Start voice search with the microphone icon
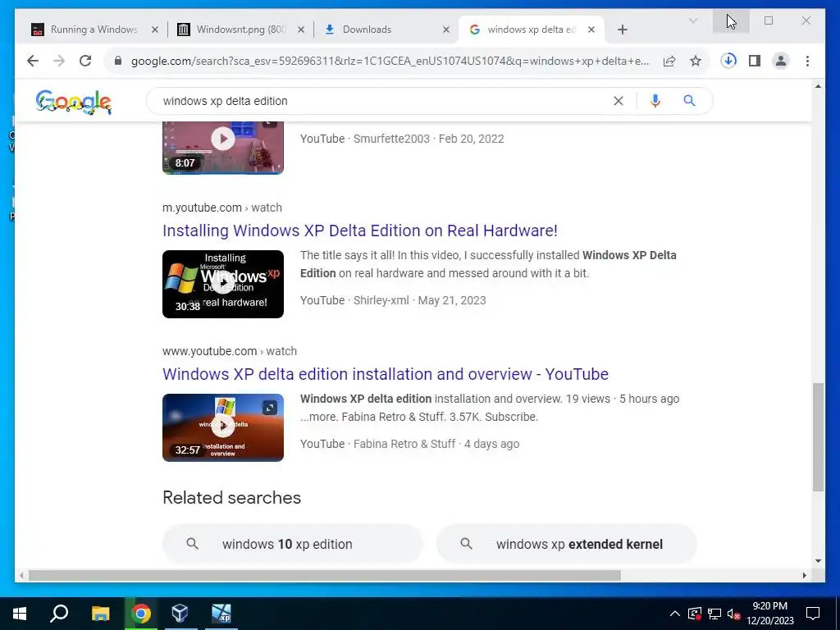 click(655, 101)
